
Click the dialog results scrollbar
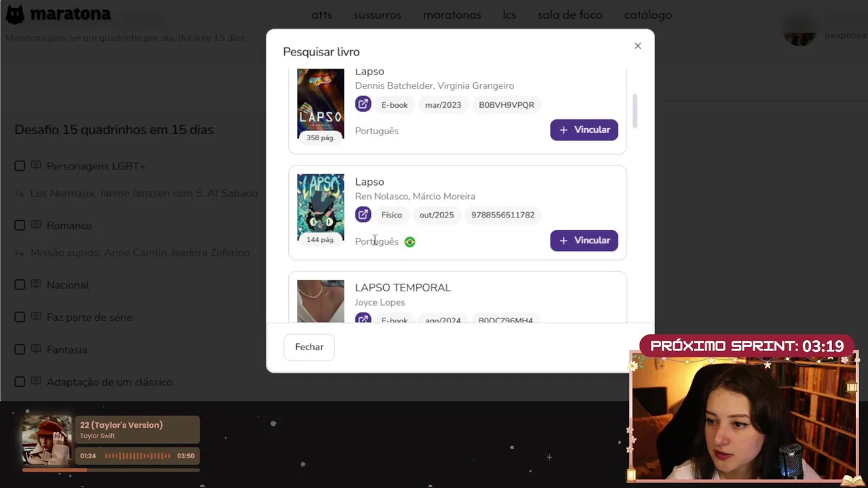tap(635, 111)
